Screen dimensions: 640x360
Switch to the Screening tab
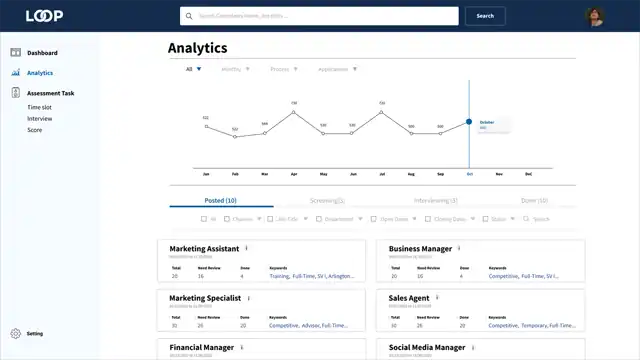pyautogui.click(x=327, y=200)
